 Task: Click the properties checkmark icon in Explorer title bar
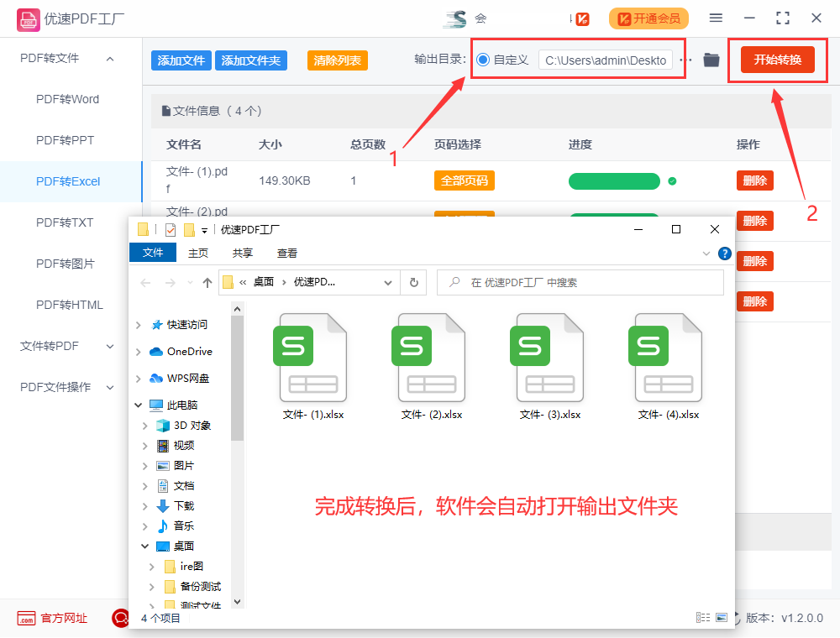[x=171, y=230]
